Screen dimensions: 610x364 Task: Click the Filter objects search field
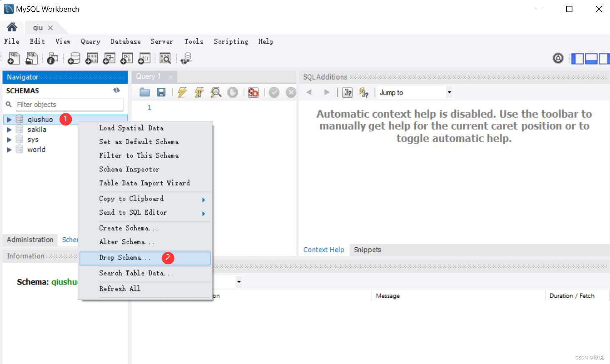click(x=69, y=105)
